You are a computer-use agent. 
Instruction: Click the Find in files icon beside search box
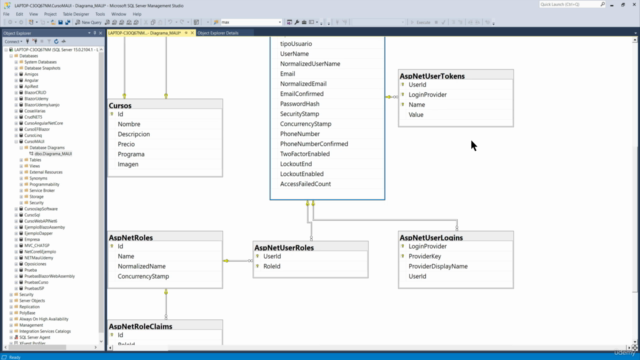216,22
